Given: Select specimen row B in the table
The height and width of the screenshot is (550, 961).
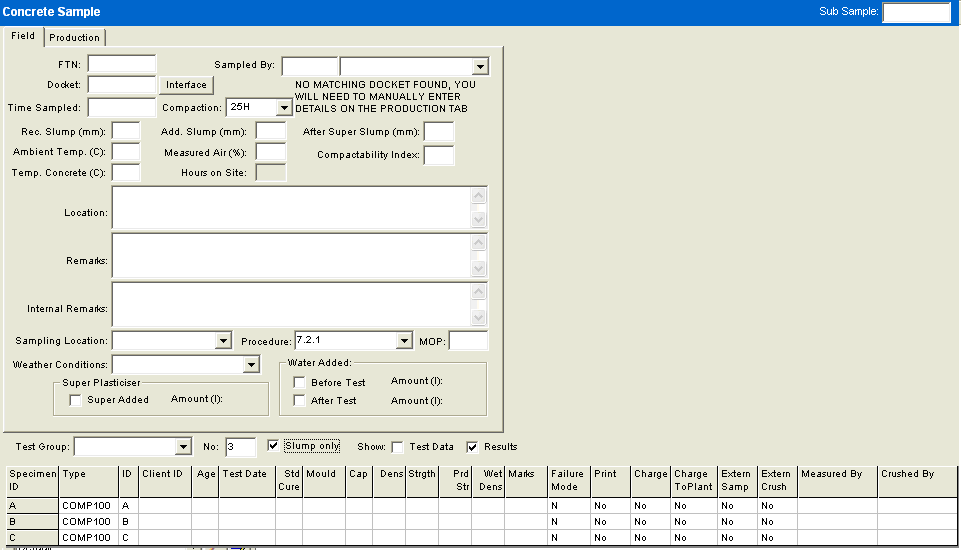Looking at the screenshot, I should (x=32, y=522).
